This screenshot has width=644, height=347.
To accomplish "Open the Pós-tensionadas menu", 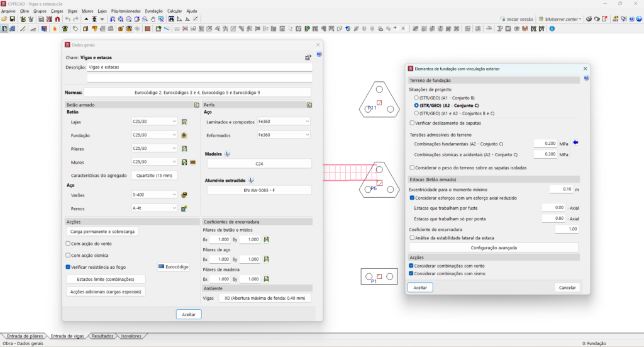I will [x=126, y=11].
